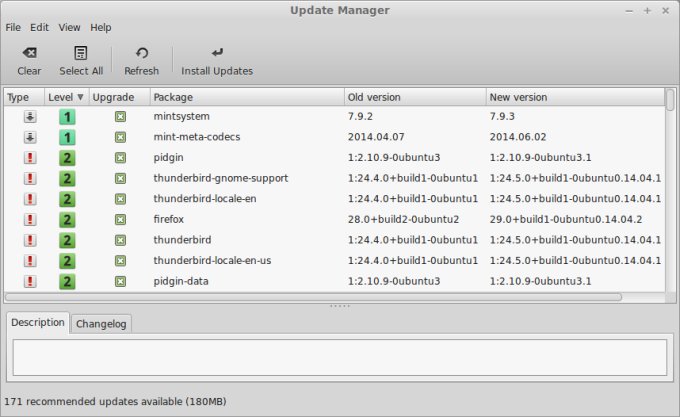The width and height of the screenshot is (680, 417).
Task: Click the security alert icon for firefox
Action: (30, 219)
